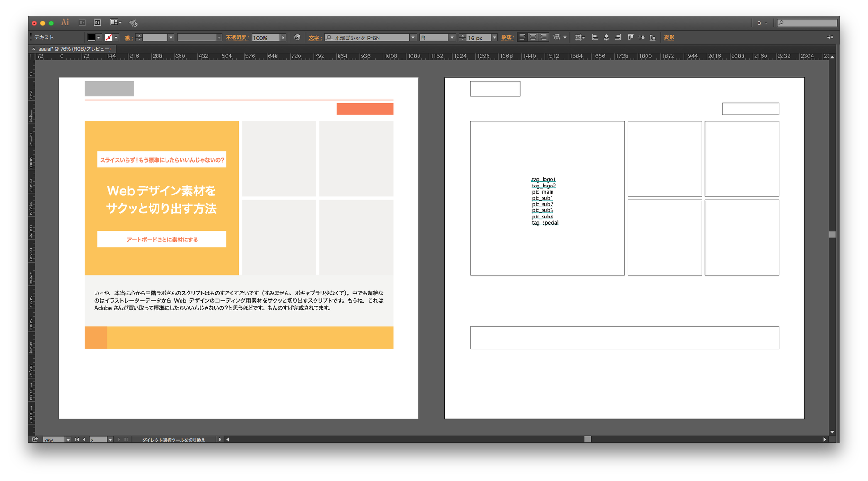The image size is (868, 481).
Task: Click the horizontal scrollbar left arrow
Action: [228, 440]
